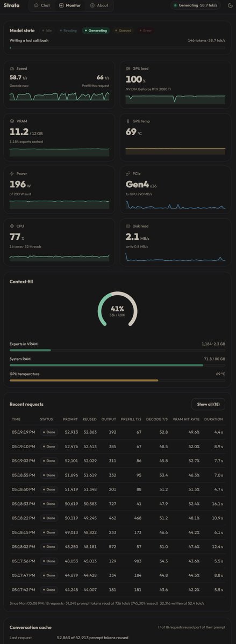Click the GPU load card icon

click(x=128, y=69)
